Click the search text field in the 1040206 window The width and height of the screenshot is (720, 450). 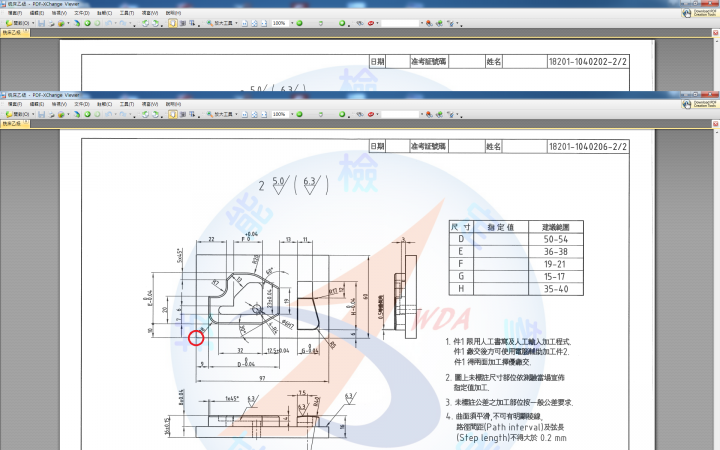400,114
